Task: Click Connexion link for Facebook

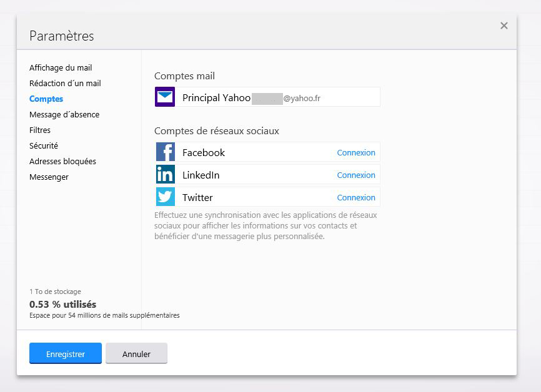Action: [x=356, y=152]
